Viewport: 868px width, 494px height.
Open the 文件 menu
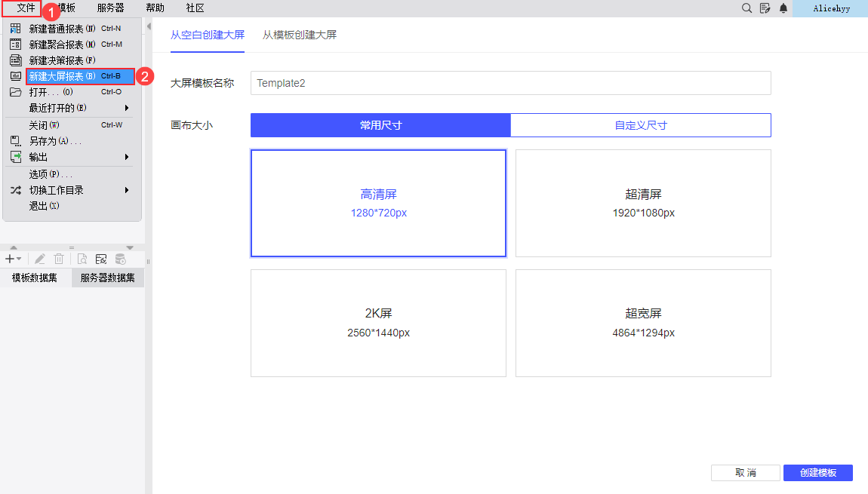(x=26, y=8)
